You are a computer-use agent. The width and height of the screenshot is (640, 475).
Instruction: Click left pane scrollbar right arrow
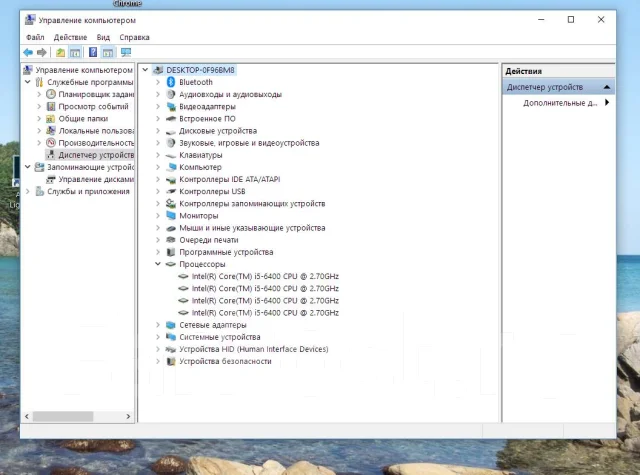(128, 417)
